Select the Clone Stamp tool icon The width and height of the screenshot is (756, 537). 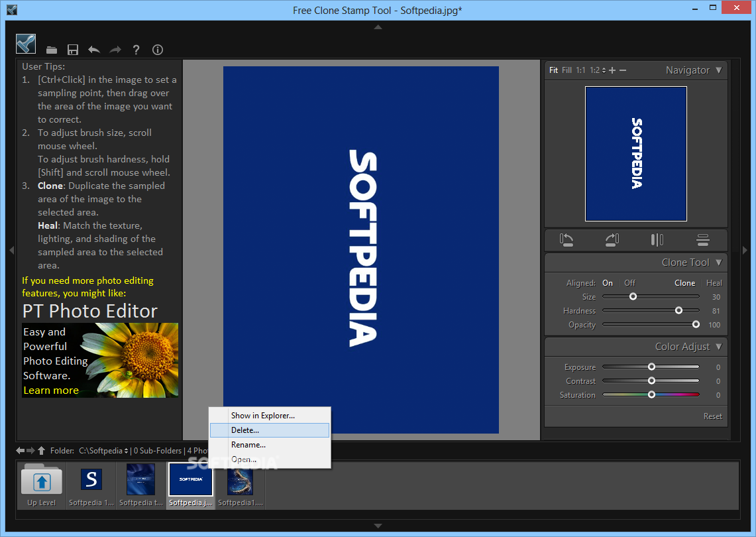(x=26, y=44)
